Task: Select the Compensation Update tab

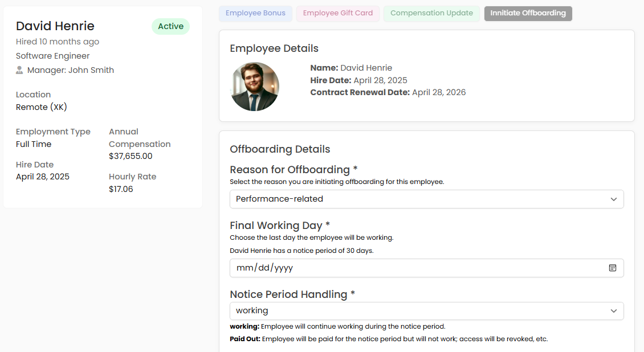Action: click(431, 13)
